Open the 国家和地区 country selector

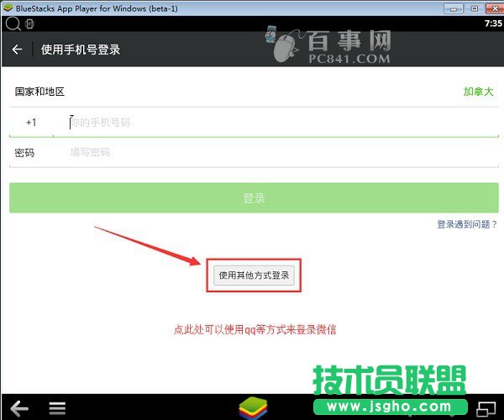point(39,92)
